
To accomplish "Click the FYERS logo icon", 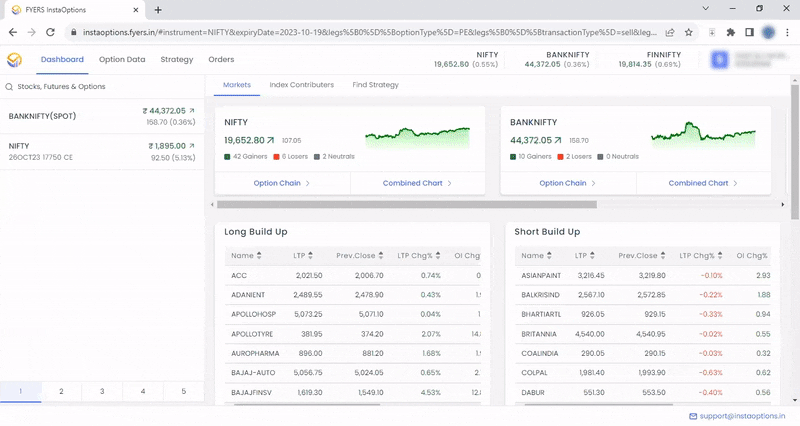I will [x=14, y=60].
